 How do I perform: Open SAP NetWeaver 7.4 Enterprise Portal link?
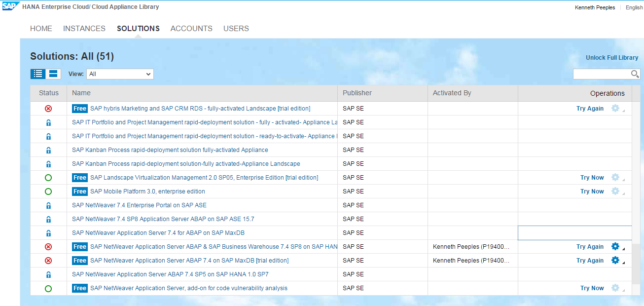point(139,205)
